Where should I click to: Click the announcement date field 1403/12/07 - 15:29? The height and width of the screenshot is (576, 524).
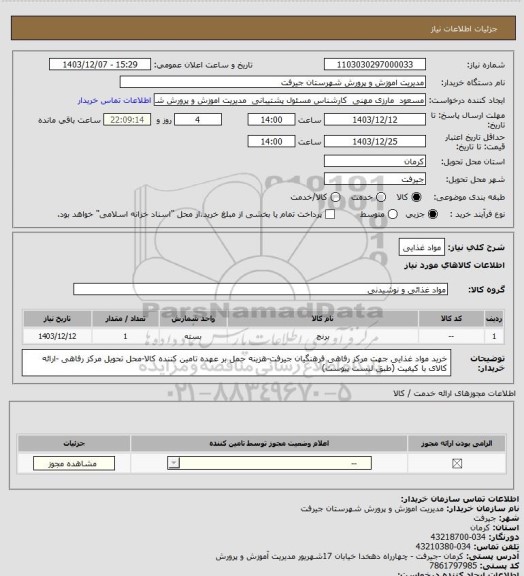coord(100,64)
